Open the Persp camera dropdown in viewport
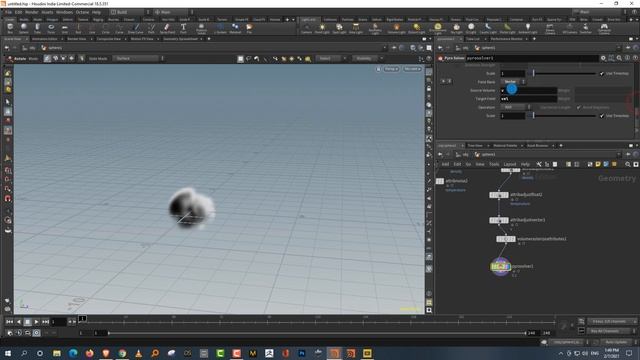640x360 pixels. tap(391, 69)
